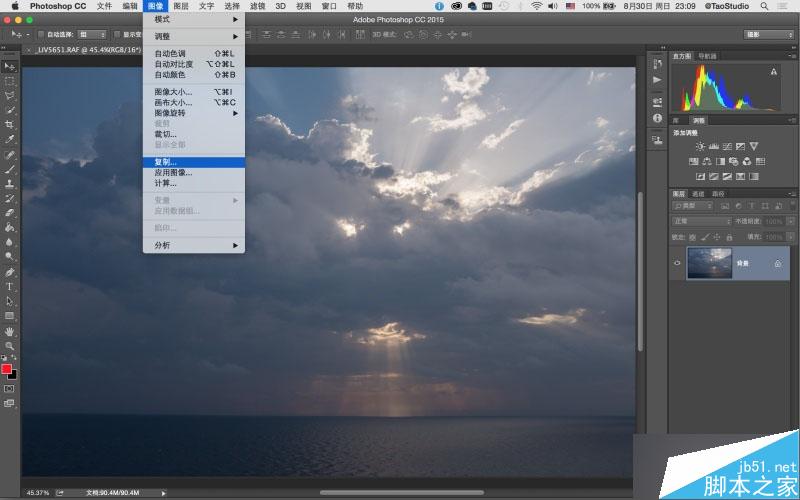This screenshot has height=500, width=800.
Task: Toggle lock position
Action: pyautogui.click(x=717, y=237)
